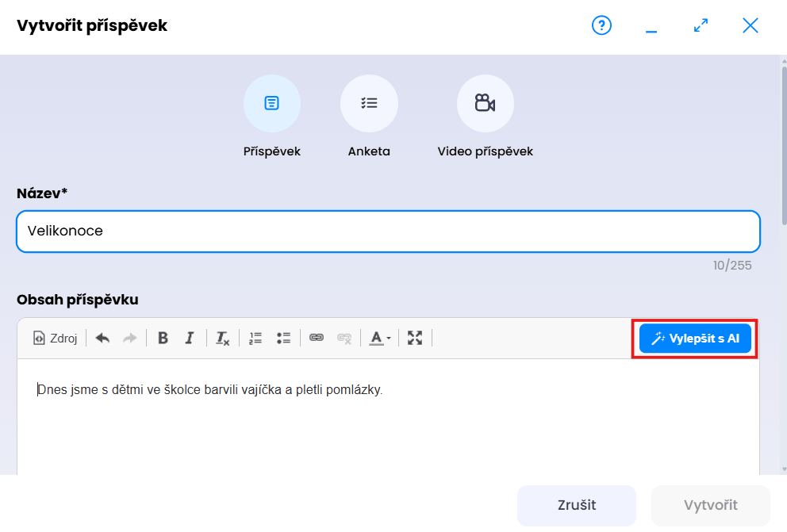Open help via question mark icon
This screenshot has height=532, width=787.
coord(602,25)
